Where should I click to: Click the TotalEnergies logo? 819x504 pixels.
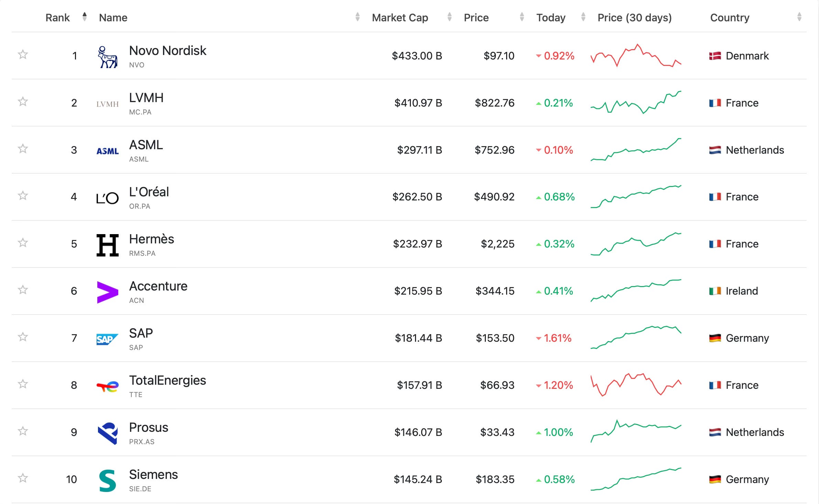click(108, 386)
